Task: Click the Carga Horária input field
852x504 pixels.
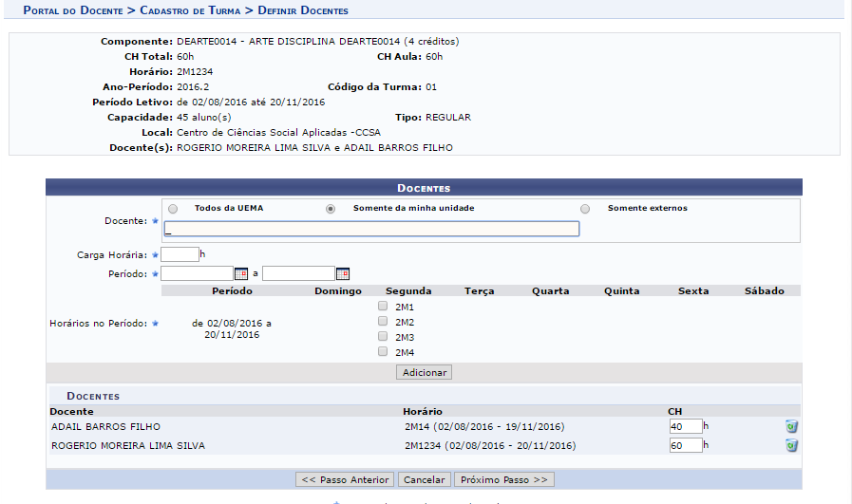Action: pyautogui.click(x=180, y=254)
